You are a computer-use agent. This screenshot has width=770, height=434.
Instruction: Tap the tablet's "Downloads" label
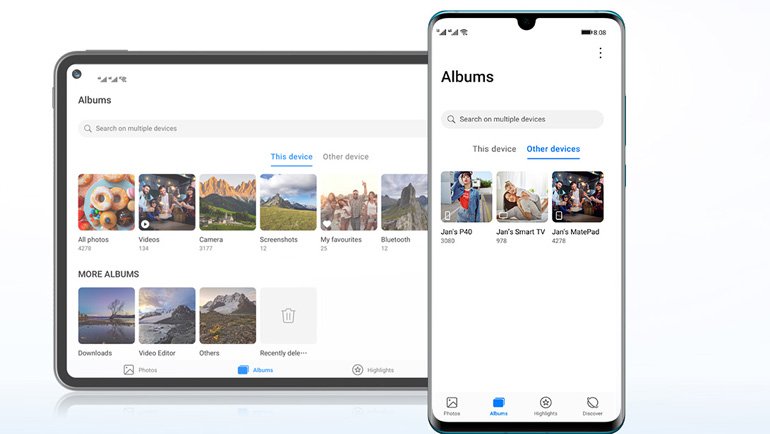coord(95,353)
